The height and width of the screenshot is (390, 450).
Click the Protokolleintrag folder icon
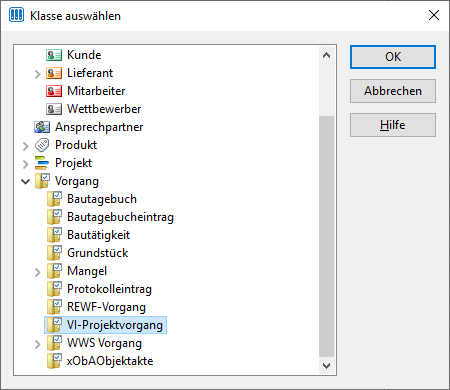point(54,289)
